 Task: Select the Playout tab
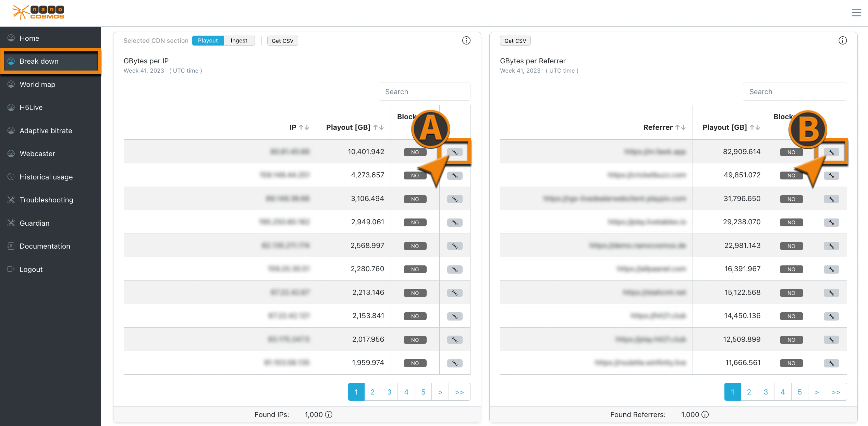[207, 40]
